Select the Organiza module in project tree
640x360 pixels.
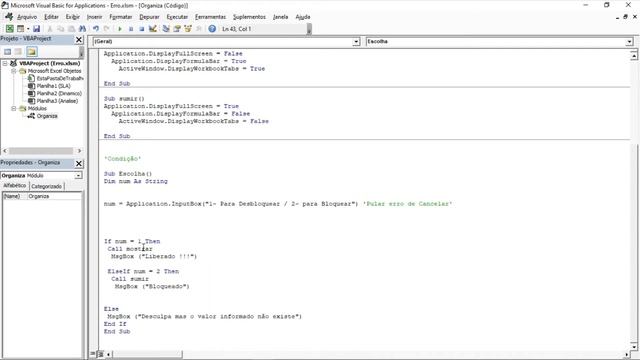pos(47,116)
